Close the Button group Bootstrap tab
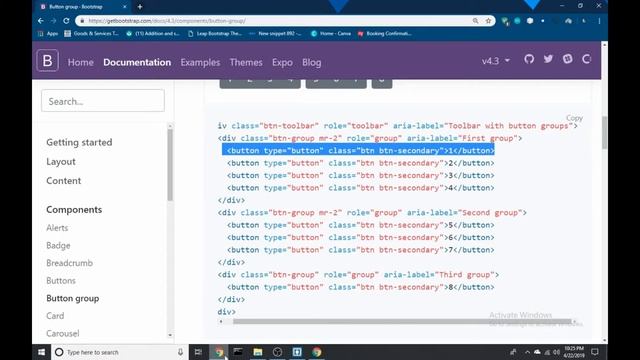This screenshot has width=640, height=360. tap(125, 7)
